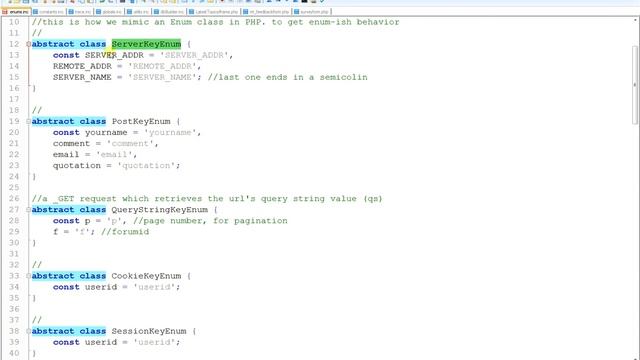Click the closing brace on line 16
The image size is (640, 360).
[34, 88]
